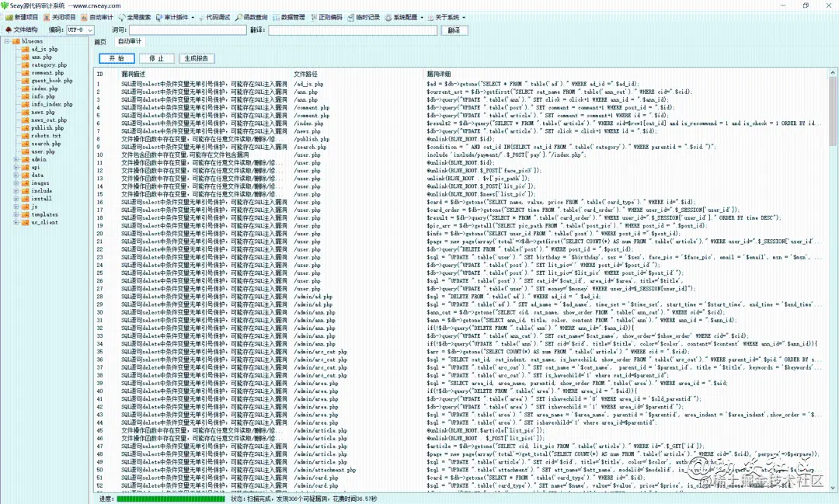The width and height of the screenshot is (839, 504).
Task: Select index.php file icon in tree
Action: tap(25, 89)
